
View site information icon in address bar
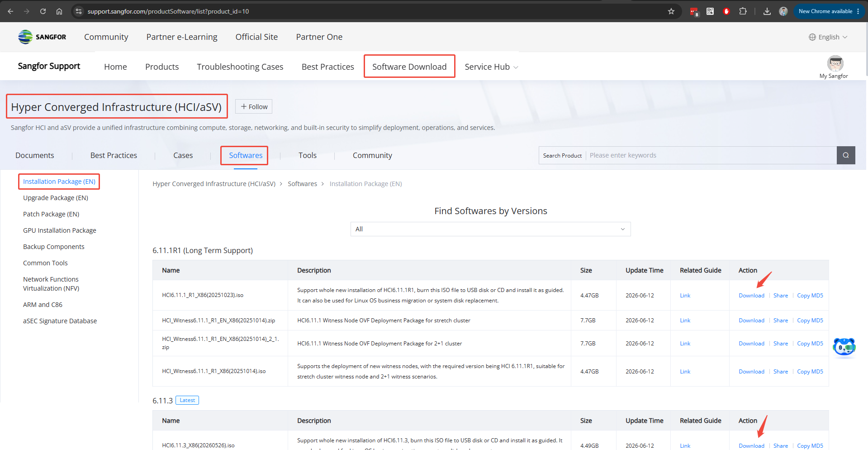pyautogui.click(x=79, y=11)
